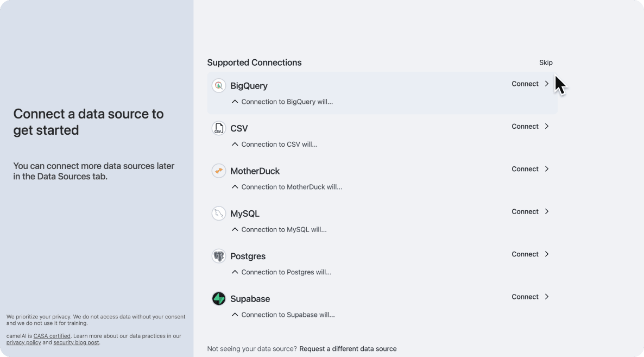
Task: Click the MySQL dolphin icon
Action: (218, 214)
